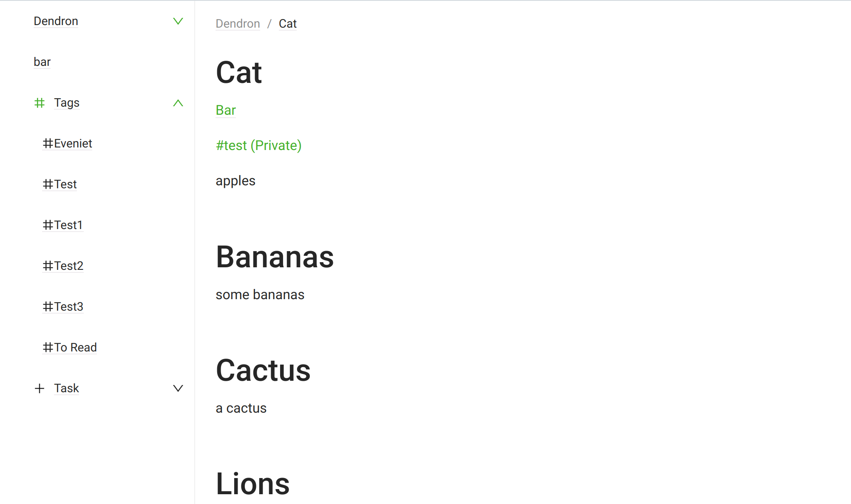
Task: Click the hash symbol on To Read tag
Action: (x=48, y=347)
